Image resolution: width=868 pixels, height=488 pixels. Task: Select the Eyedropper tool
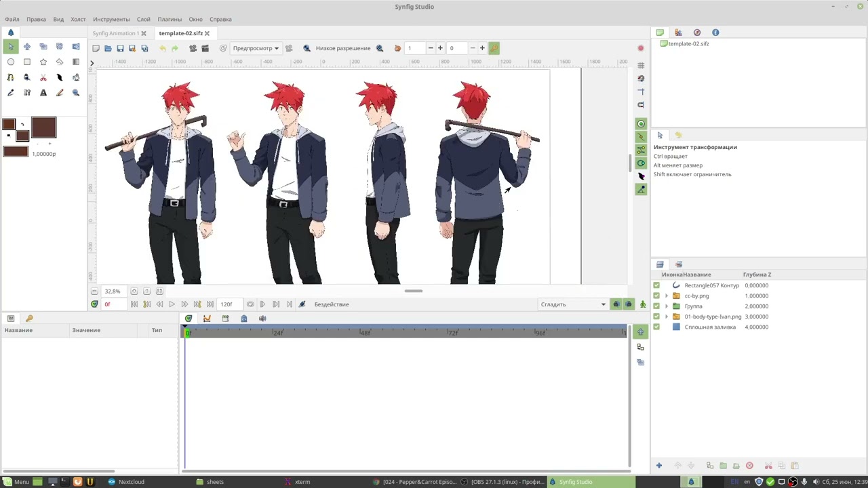[11, 93]
